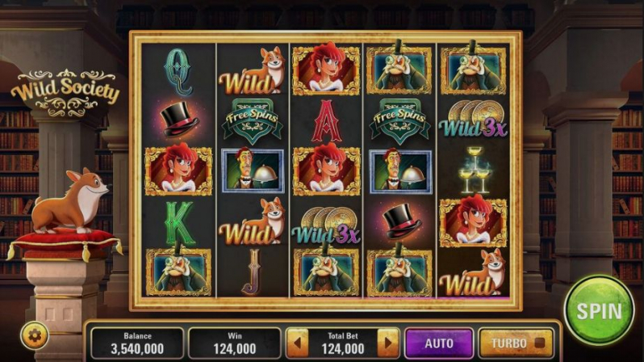Image resolution: width=644 pixels, height=362 pixels.
Task: Click the Wild 3x coins on reel five
Action: (x=473, y=119)
